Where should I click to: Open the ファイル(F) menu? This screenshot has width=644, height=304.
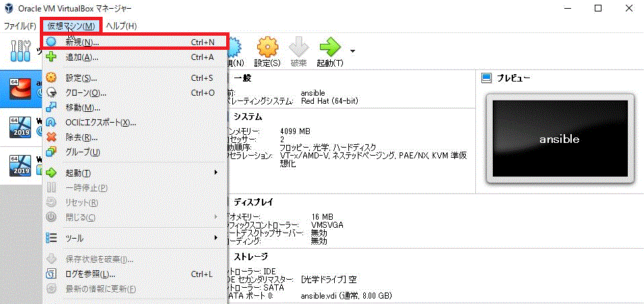click(x=20, y=26)
